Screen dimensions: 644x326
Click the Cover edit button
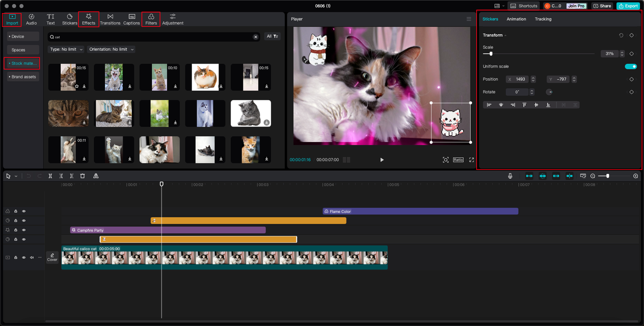point(52,257)
